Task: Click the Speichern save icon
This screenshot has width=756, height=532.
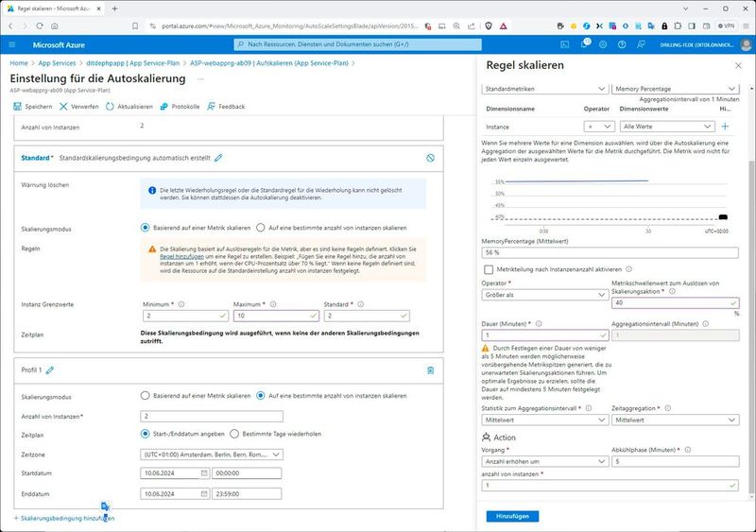Action: coord(17,107)
